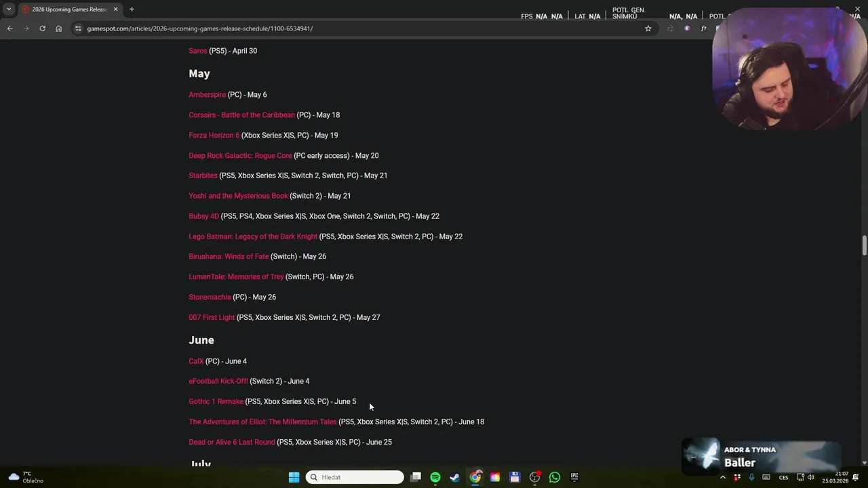Open Steam from the taskbar
Screen dimensions: 868x488
[x=455, y=477]
